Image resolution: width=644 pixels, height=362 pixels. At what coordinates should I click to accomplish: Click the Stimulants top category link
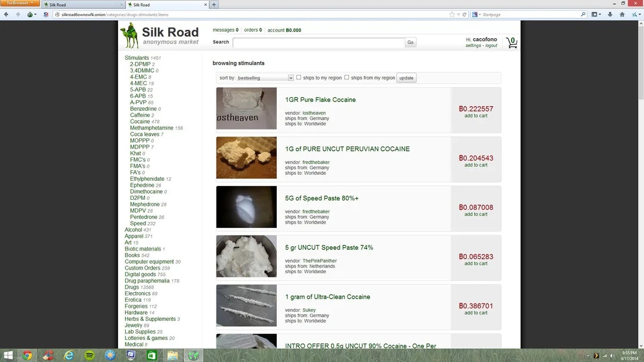tap(137, 58)
